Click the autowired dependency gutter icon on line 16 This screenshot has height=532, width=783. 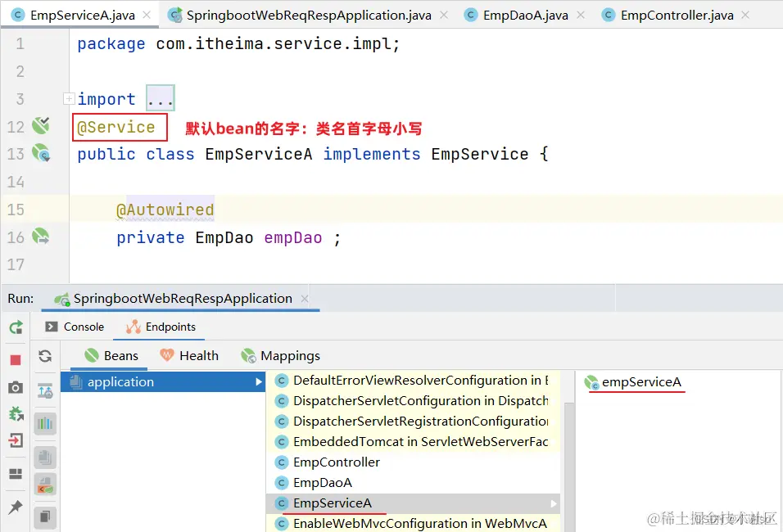pos(40,236)
